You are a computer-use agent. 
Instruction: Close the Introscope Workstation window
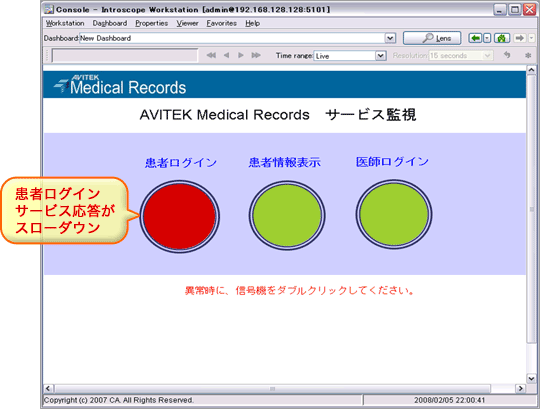529,9
